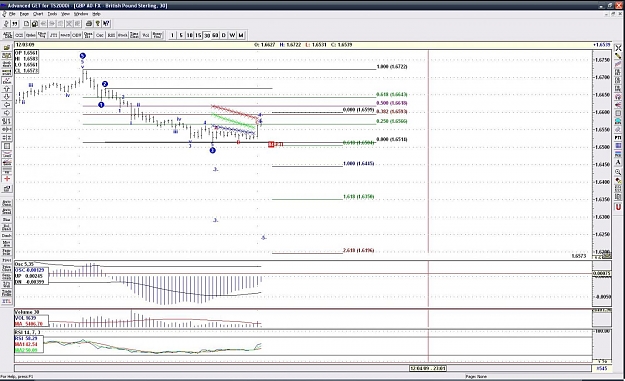Select the trendline tool on right toolbar
Screen dimensions: 625x381
pyautogui.click(x=618, y=64)
